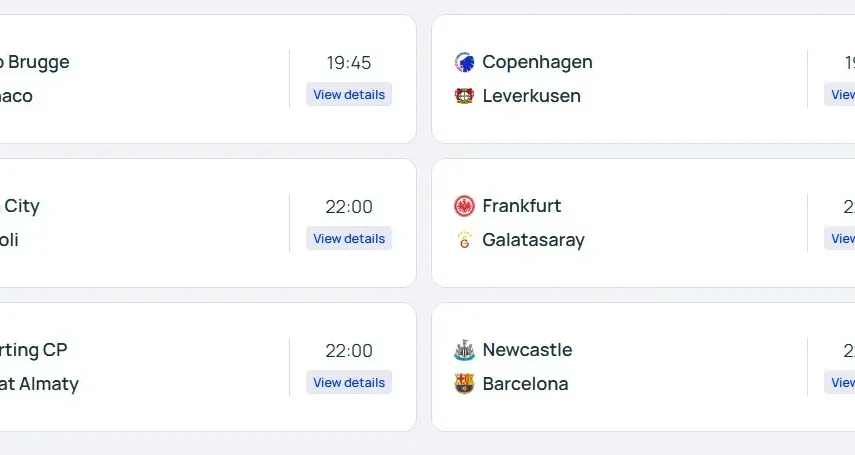Open View details on Newcastle vs Barcelona card

842,383
